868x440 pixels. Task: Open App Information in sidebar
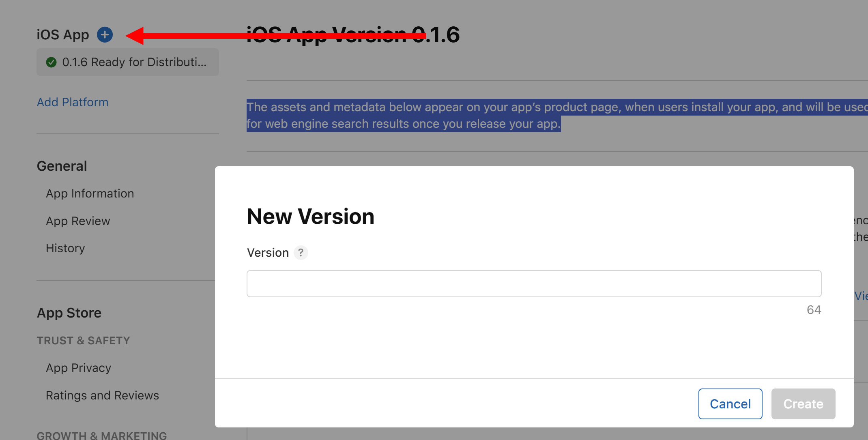[x=90, y=193]
